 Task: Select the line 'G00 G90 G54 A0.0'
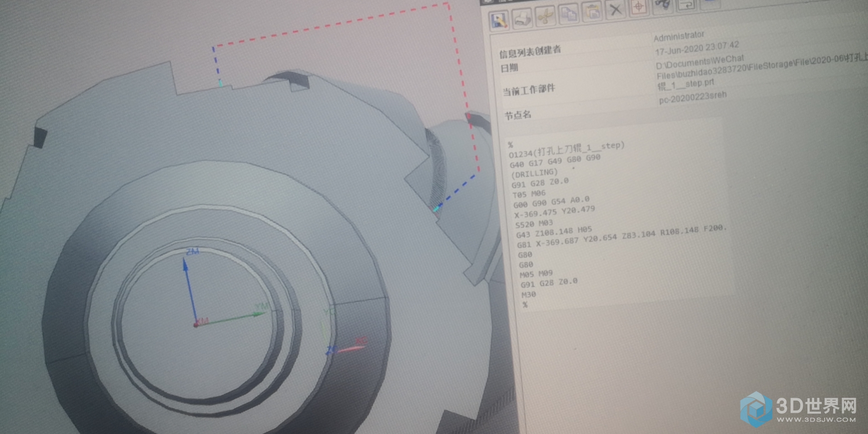552,202
